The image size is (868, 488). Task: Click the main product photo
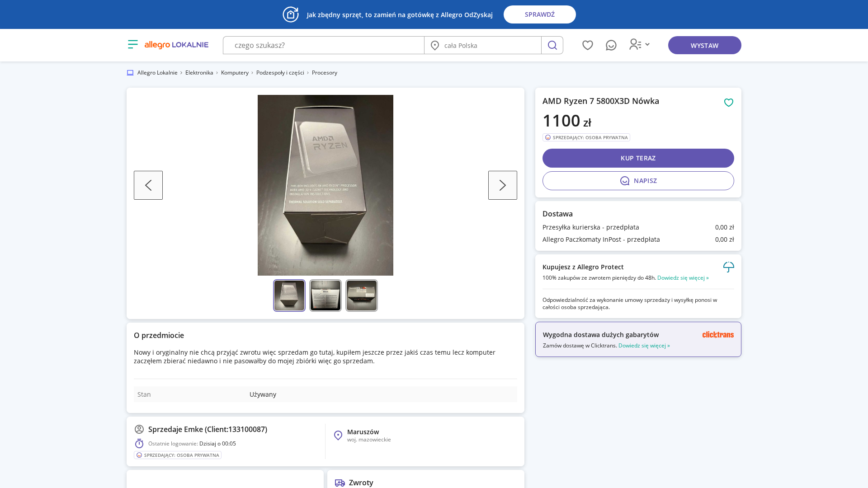[325, 185]
